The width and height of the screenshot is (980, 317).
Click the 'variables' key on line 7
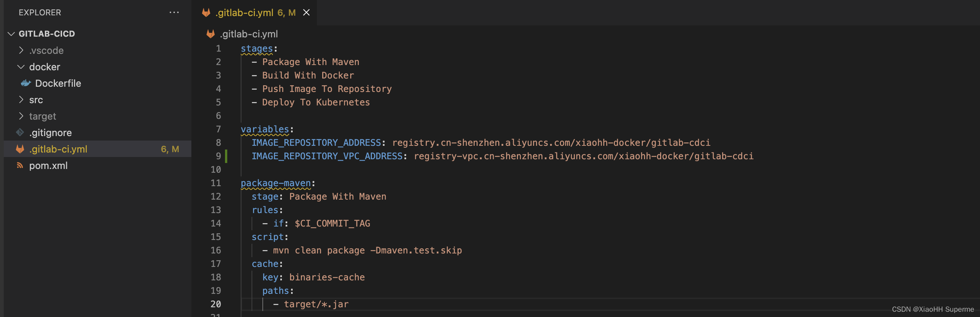(x=265, y=129)
